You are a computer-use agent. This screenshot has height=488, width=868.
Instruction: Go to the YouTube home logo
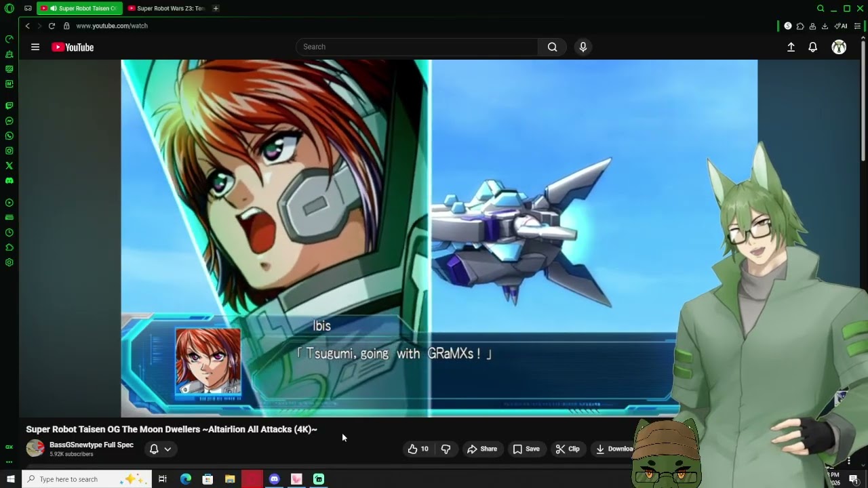click(x=73, y=47)
